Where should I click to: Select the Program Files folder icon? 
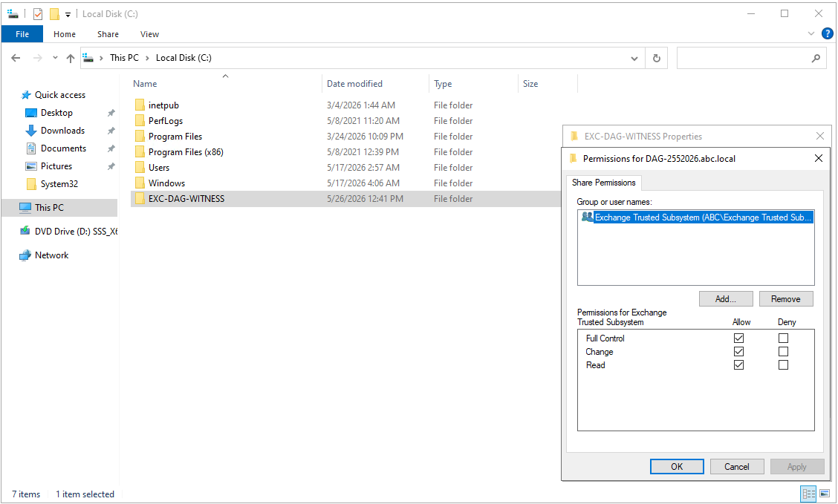[x=140, y=136]
